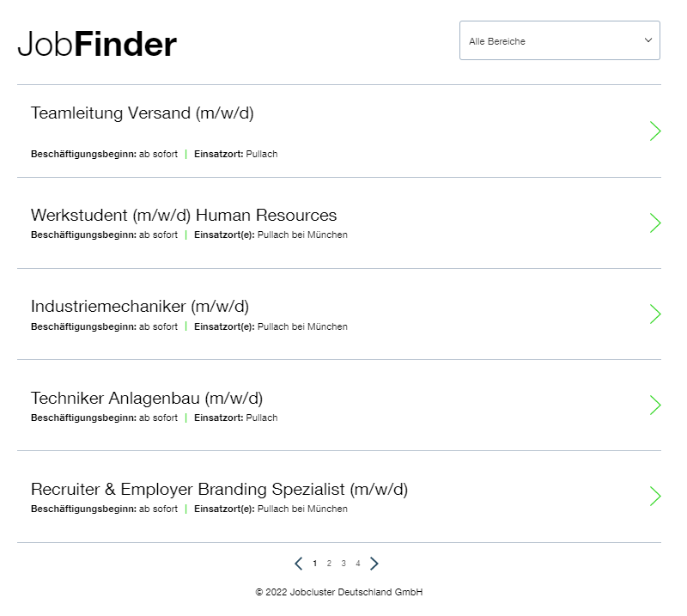The height and width of the screenshot is (616, 687).
Task: Select page 4 in the pagination
Action: pos(357,564)
